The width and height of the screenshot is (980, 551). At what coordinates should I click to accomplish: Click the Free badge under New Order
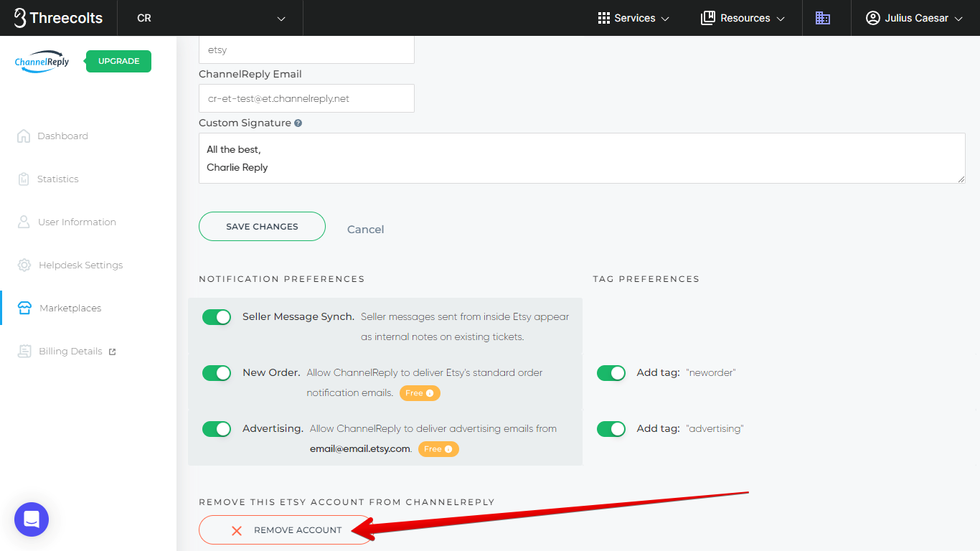pos(420,393)
